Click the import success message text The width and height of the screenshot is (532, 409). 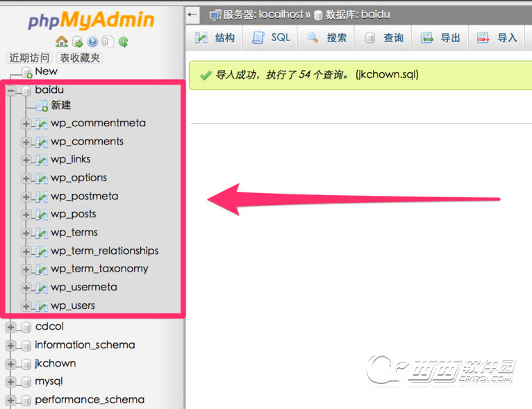point(317,74)
